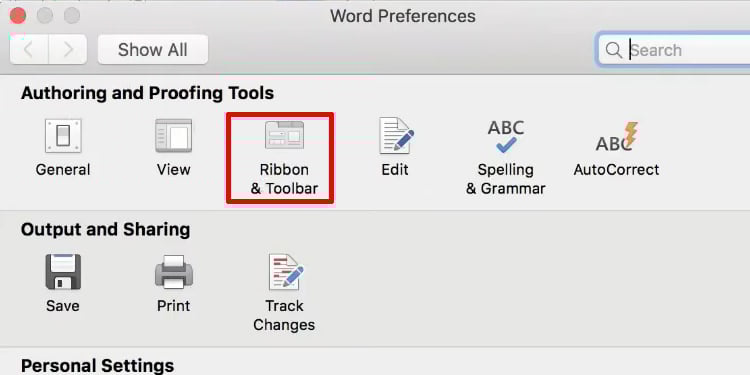Select the Ribbon & Toolbar icon
Viewport: 750px width, 375px height.
(285, 135)
